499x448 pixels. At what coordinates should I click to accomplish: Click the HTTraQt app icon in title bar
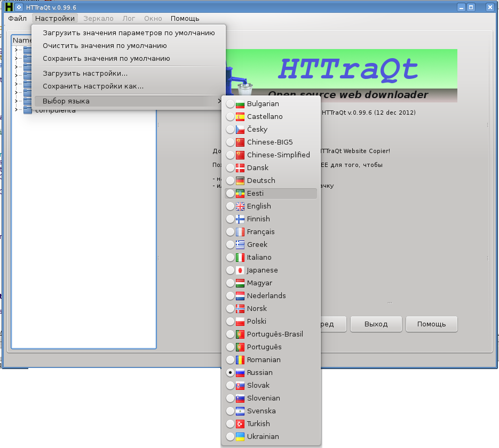(x=9, y=7)
